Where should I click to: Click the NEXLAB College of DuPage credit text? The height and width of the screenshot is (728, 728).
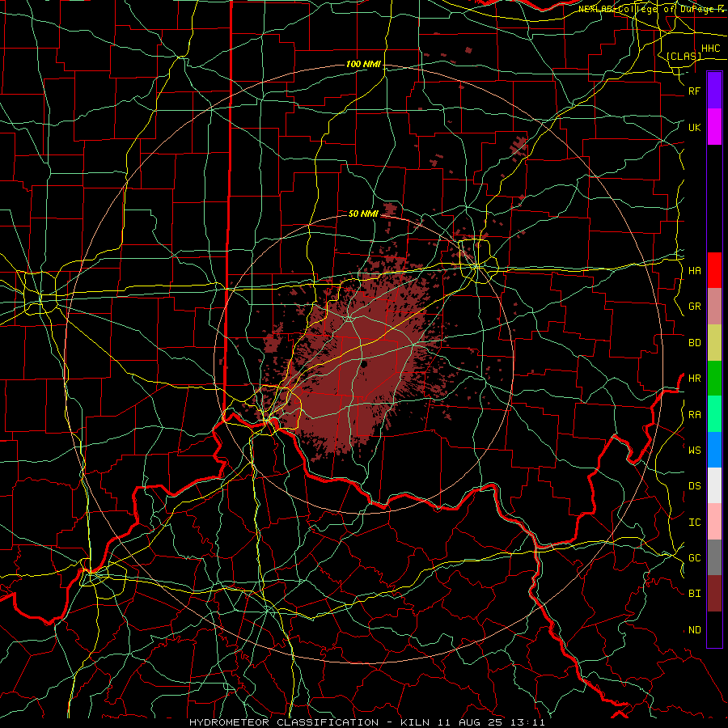click(650, 9)
